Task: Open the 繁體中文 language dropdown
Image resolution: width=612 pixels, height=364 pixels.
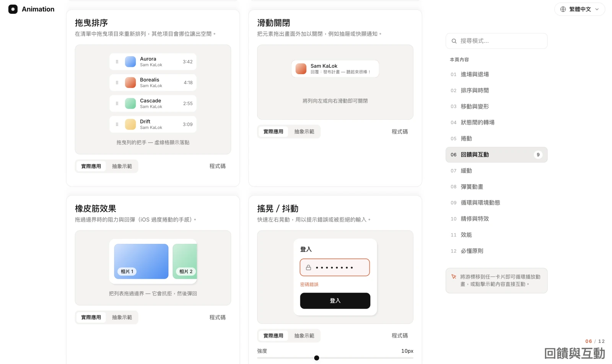Action: 579,9
